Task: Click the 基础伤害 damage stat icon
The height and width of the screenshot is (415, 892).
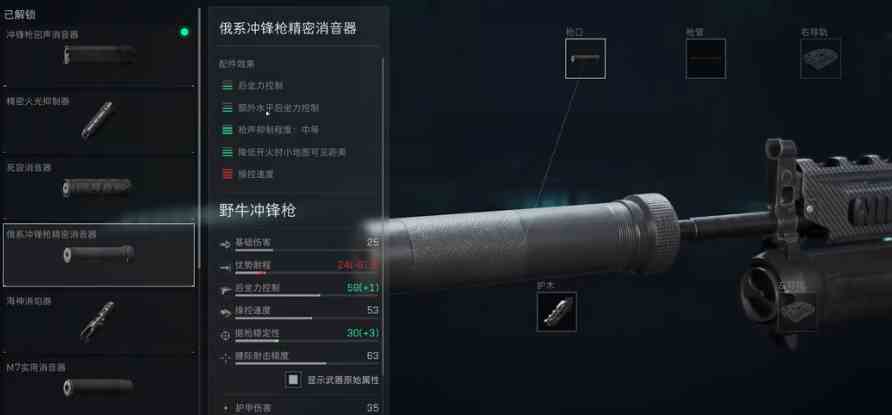Action: point(225,244)
